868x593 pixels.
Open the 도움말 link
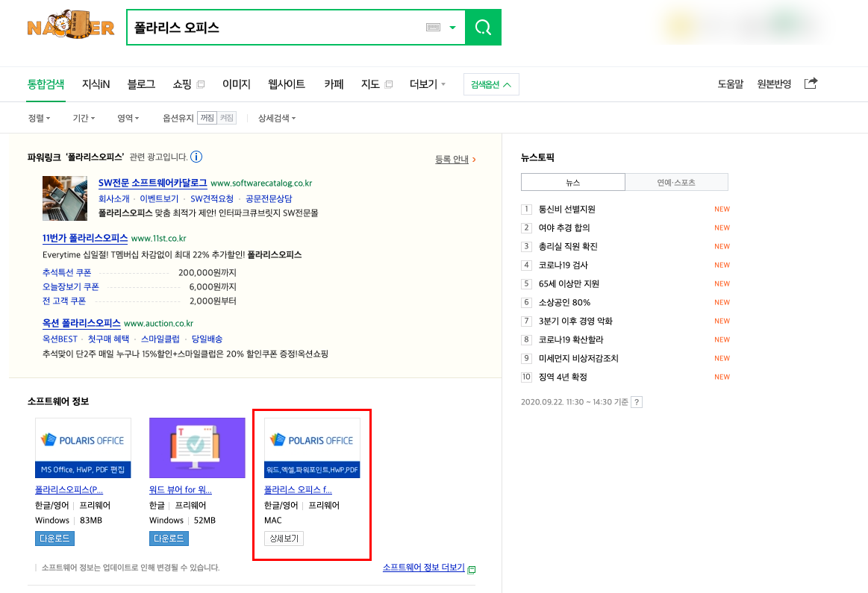coord(731,84)
